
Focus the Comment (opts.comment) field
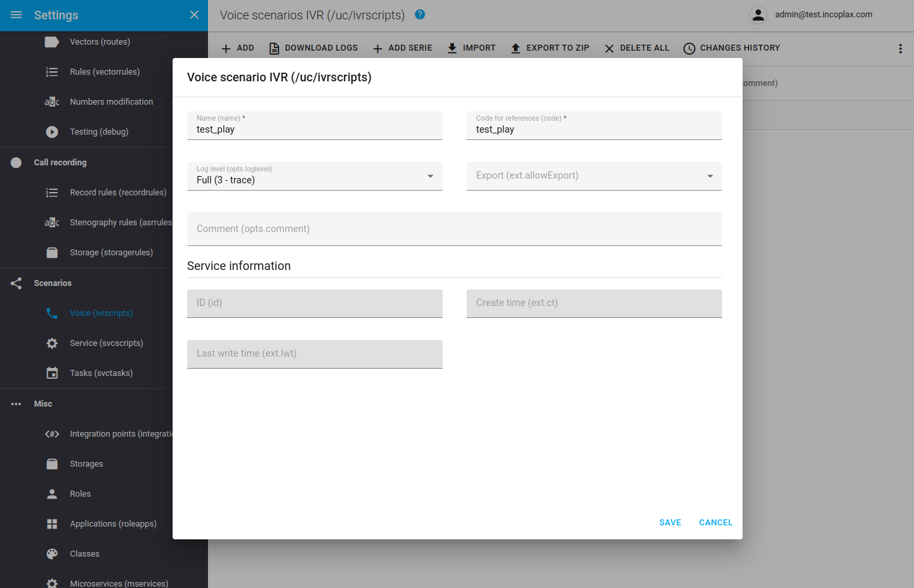[455, 229]
